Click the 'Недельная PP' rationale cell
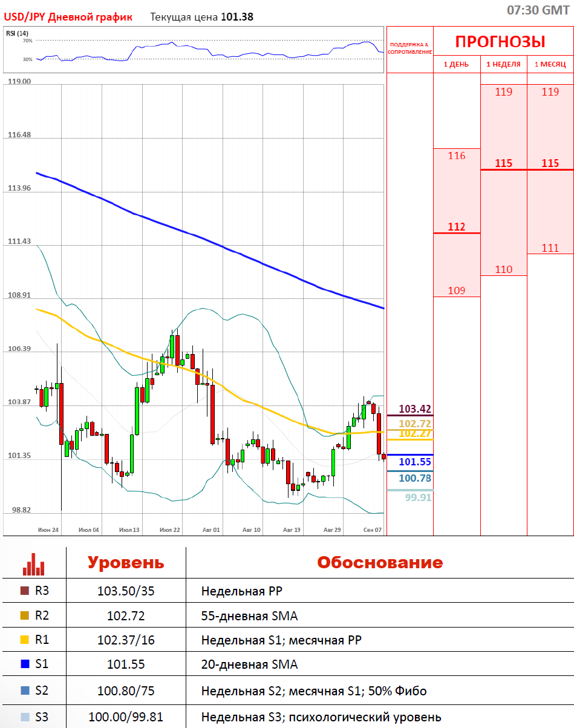 242,591
